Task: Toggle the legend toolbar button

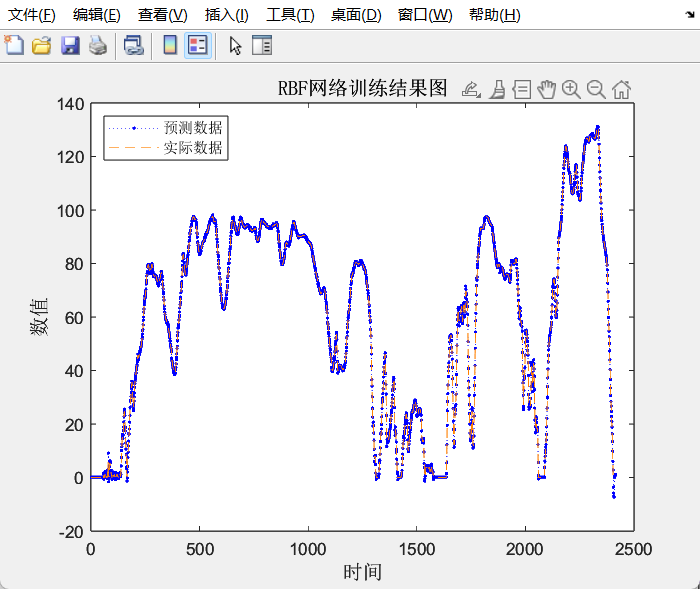Action: pyautogui.click(x=197, y=45)
